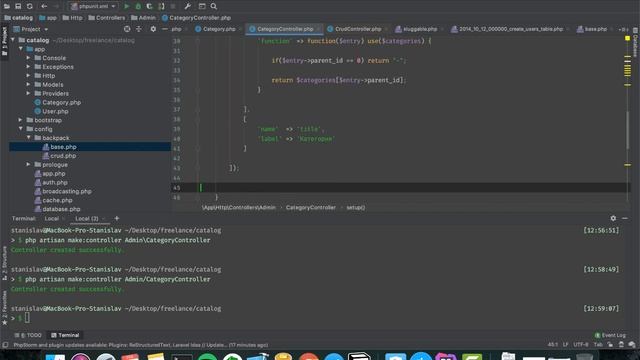Image resolution: width=640 pixels, height=360 pixels.
Task: Open database.php in project tree
Action: click(x=57, y=209)
